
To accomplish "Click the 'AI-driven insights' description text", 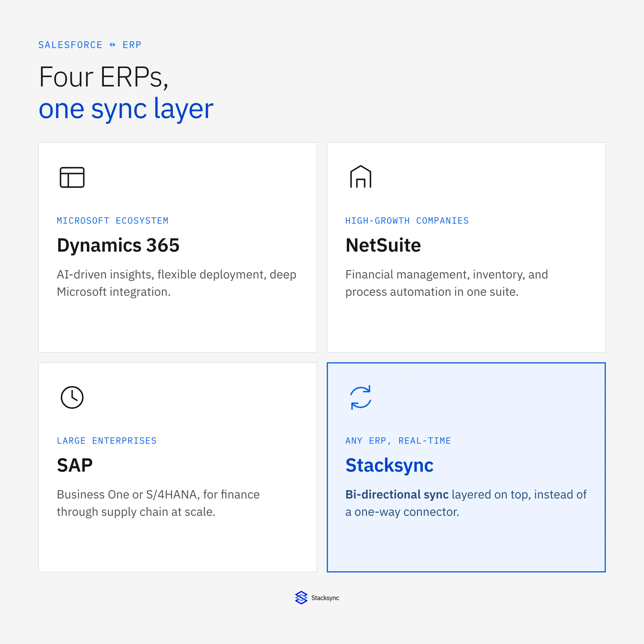I will 177,283.
